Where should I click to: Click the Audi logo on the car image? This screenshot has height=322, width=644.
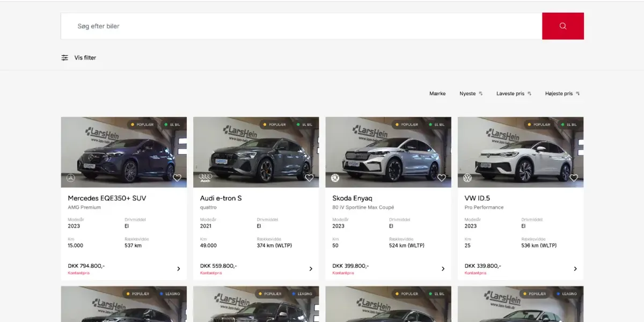[206, 178]
